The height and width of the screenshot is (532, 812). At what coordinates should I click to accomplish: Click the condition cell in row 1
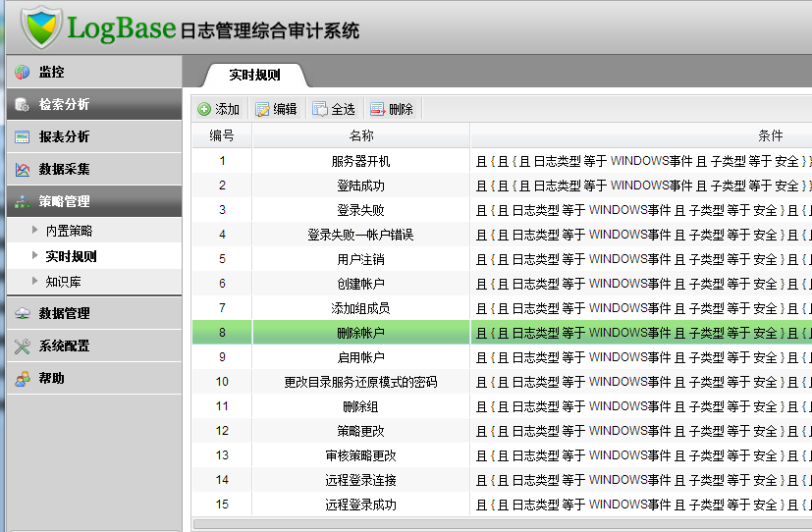[x=641, y=161]
